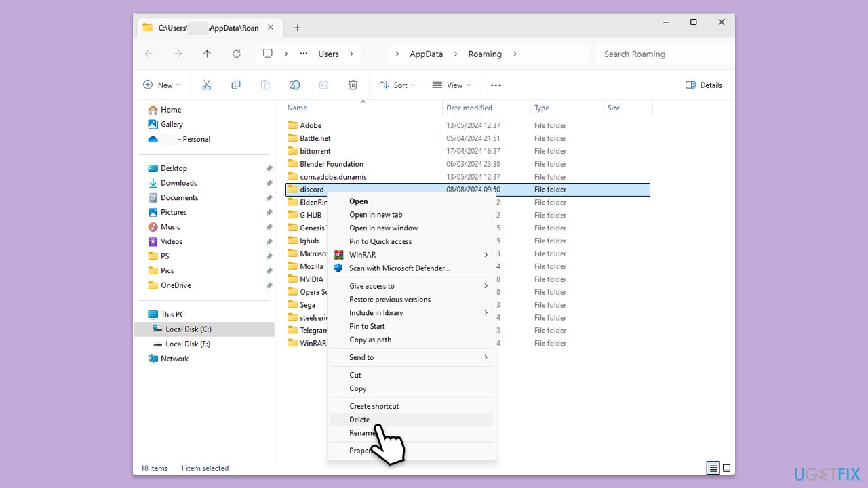The image size is (868, 488).
Task: Choose Delete from the context menu
Action: (x=359, y=420)
